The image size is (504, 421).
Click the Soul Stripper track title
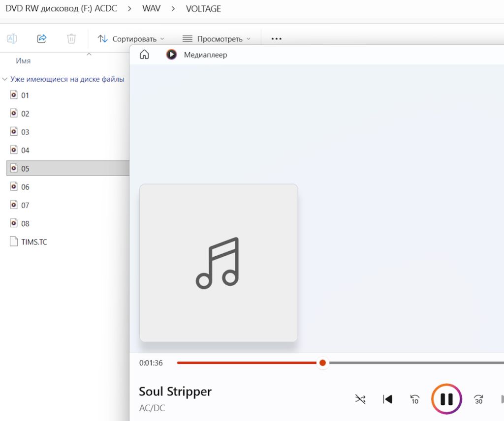click(175, 391)
